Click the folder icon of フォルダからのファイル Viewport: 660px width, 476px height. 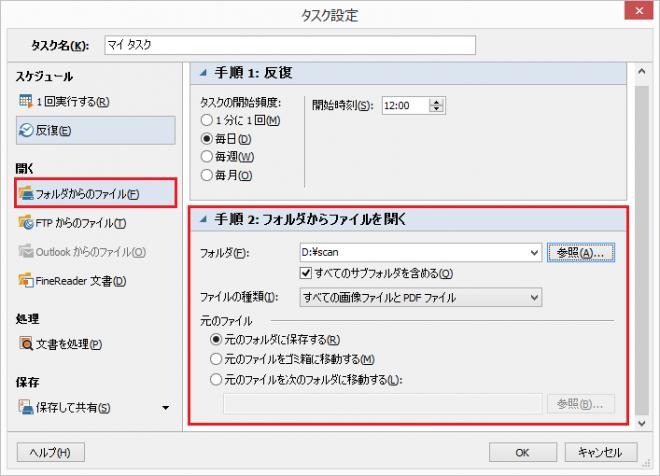[x=26, y=193]
